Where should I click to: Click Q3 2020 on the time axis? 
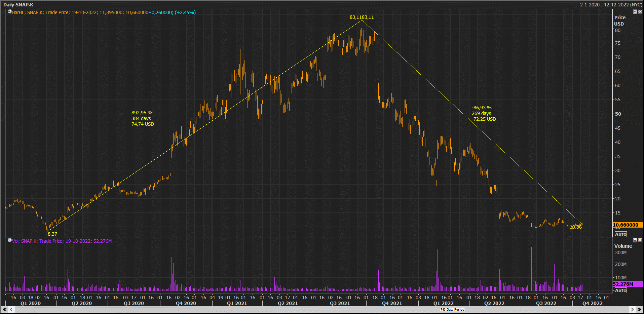134,303
